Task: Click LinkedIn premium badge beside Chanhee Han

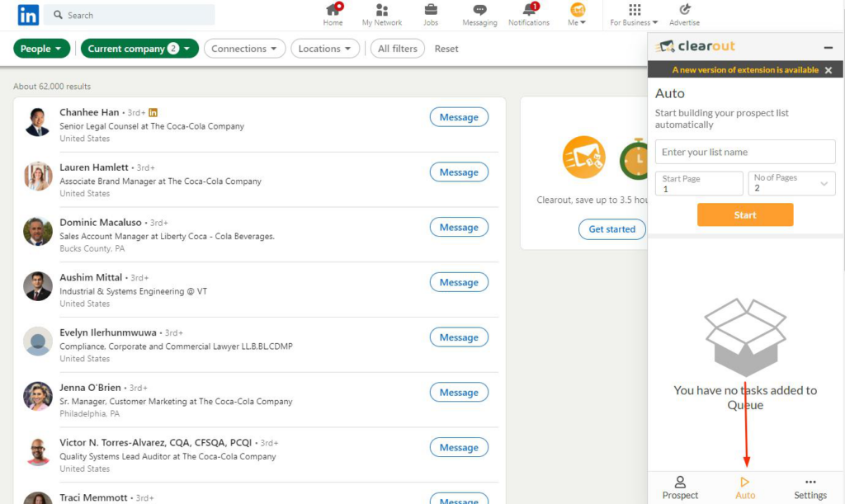Action: tap(153, 112)
